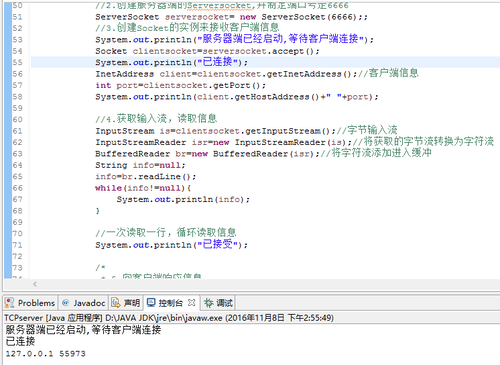Click console output '127.0.0.1 55973'
This screenshot has width=500, height=365.
point(45,354)
